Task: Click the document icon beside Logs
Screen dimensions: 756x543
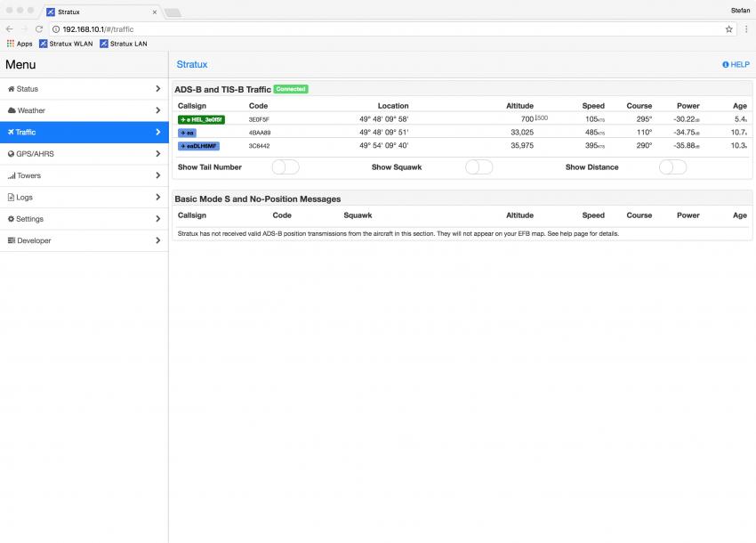Action: click(x=11, y=198)
